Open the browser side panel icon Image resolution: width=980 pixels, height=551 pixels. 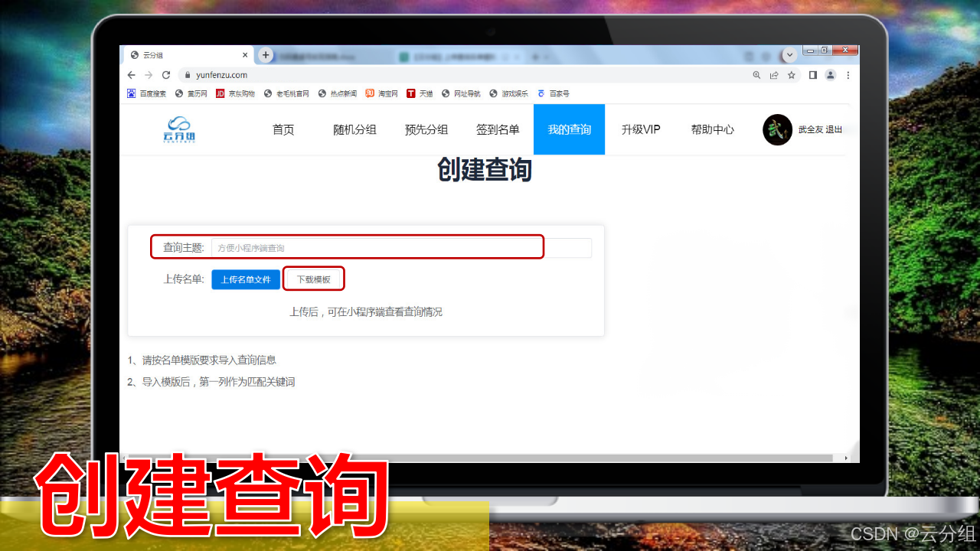click(812, 75)
